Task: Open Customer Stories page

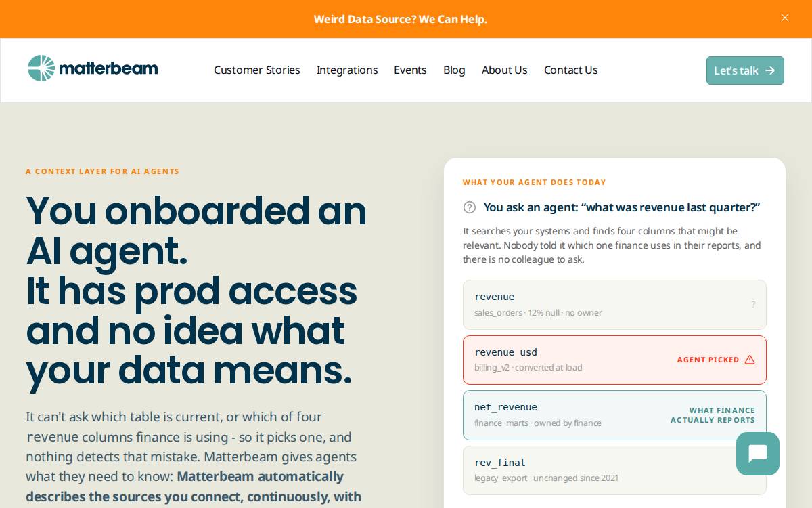Action: point(257,70)
